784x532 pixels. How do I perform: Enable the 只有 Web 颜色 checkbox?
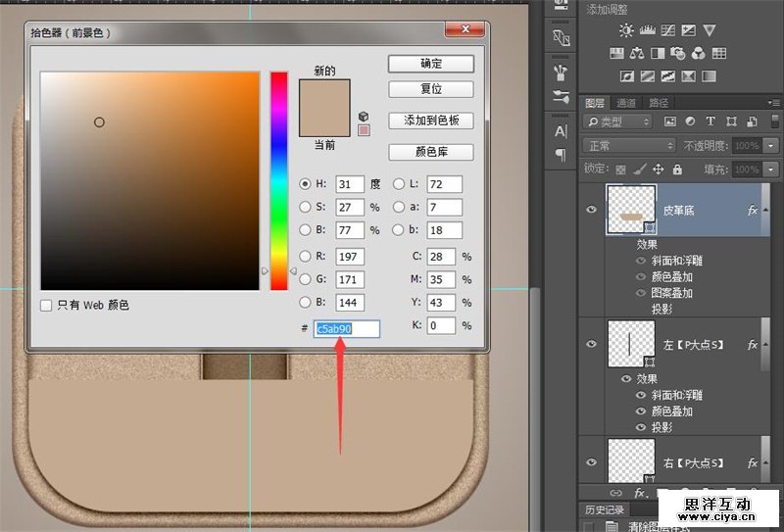coord(46,305)
